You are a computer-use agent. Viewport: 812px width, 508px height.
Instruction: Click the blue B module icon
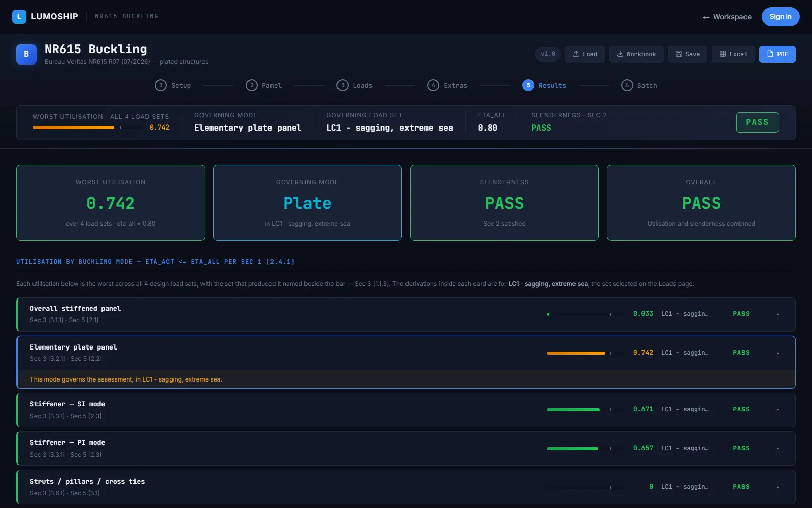(x=26, y=54)
